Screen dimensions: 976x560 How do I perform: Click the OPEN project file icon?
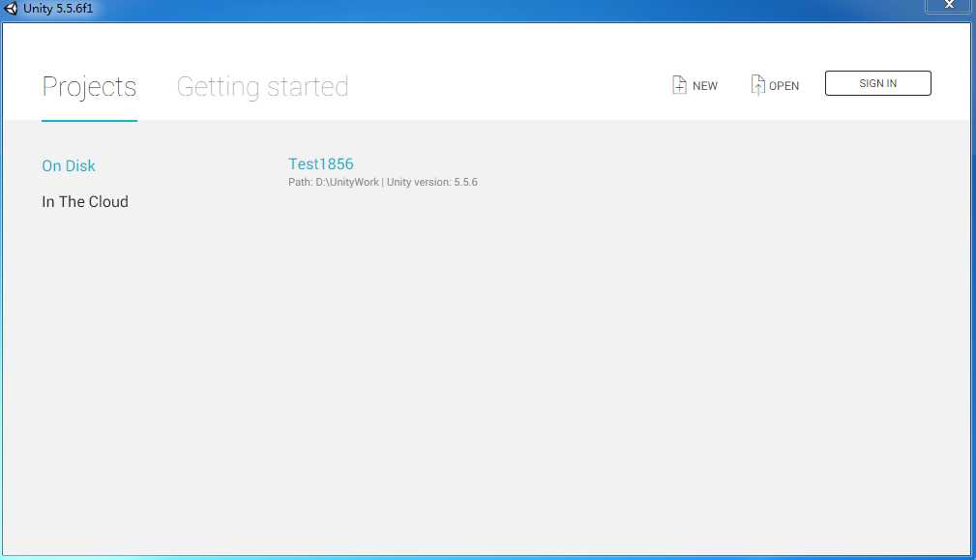coord(757,84)
